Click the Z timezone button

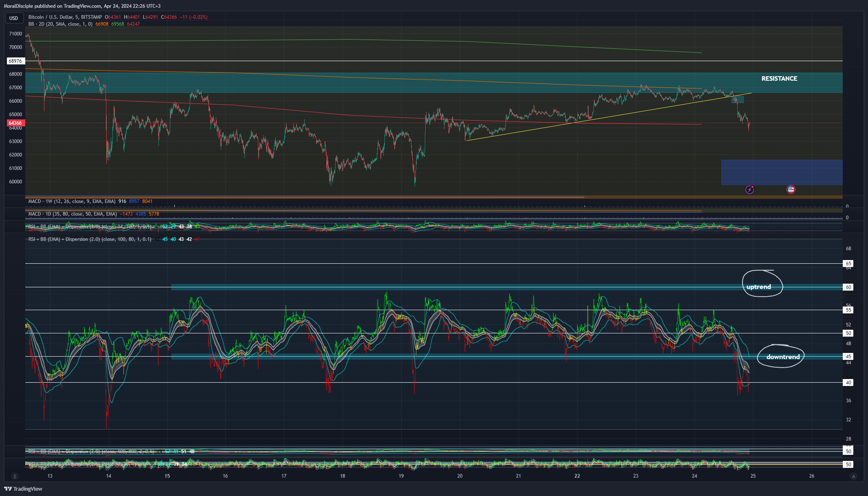click(15, 476)
